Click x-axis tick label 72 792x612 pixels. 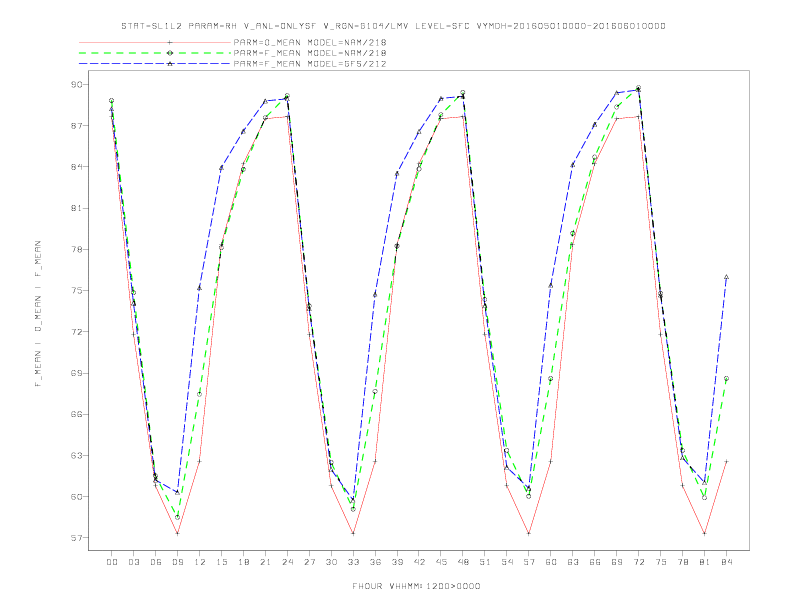click(638, 562)
